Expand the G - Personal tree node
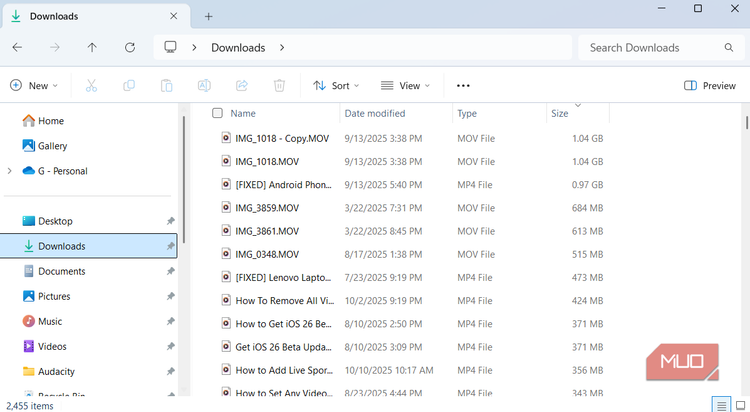The image size is (750, 412). [10, 171]
